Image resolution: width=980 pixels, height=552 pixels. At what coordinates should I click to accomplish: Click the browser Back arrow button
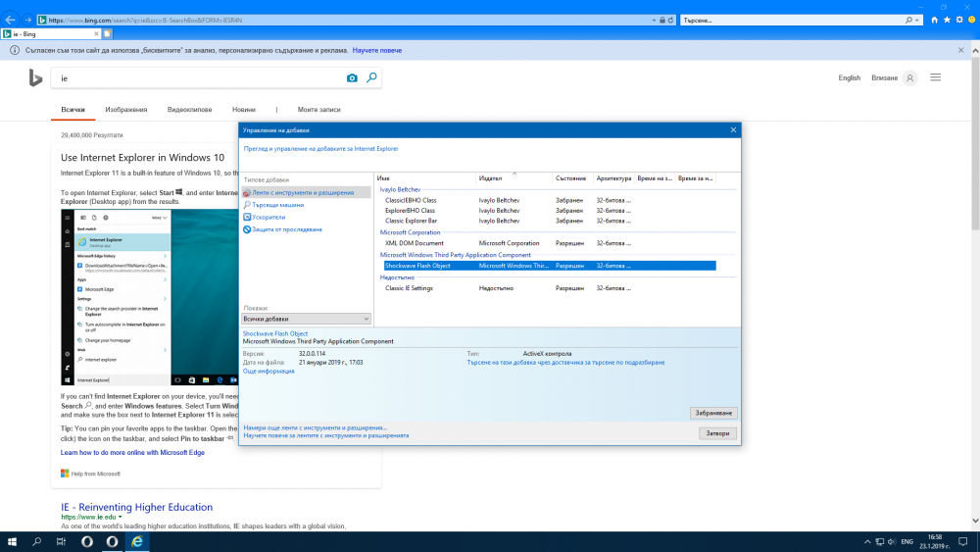point(10,20)
